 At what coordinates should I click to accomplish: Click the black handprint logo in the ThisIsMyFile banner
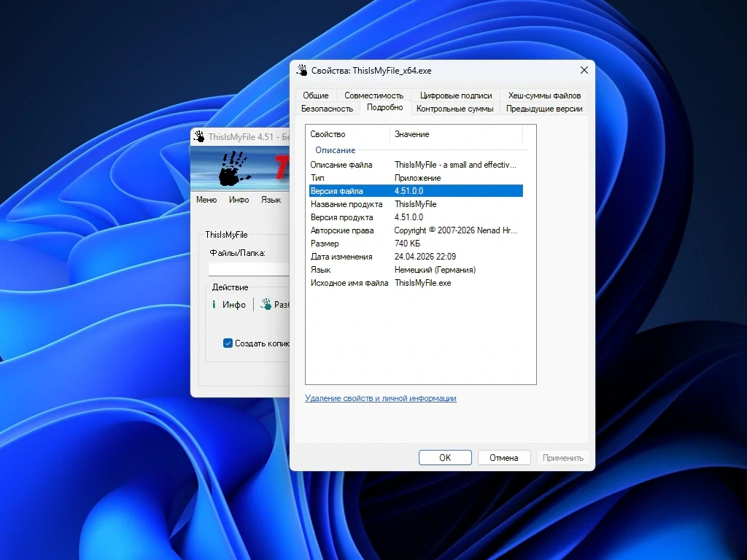tap(234, 168)
